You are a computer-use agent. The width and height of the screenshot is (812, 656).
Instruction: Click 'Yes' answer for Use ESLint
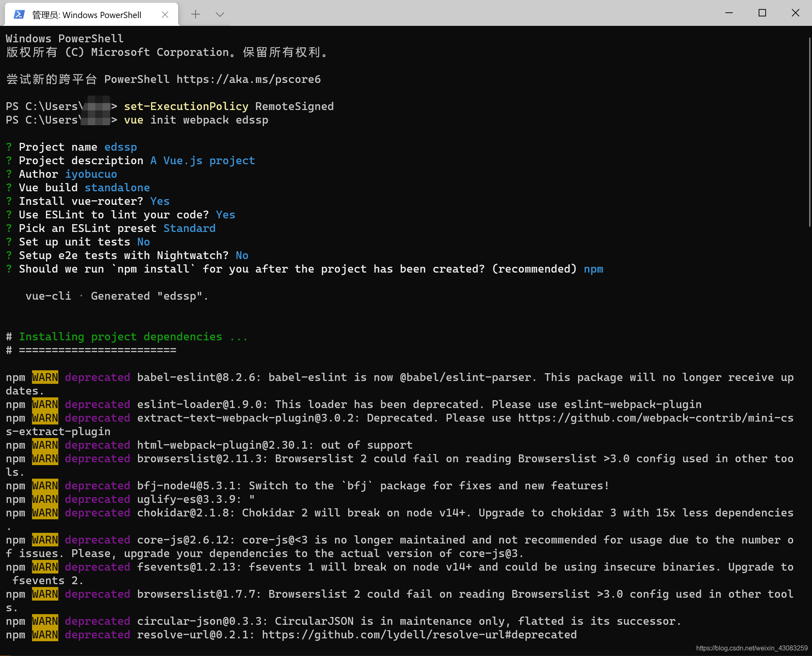pyautogui.click(x=226, y=215)
